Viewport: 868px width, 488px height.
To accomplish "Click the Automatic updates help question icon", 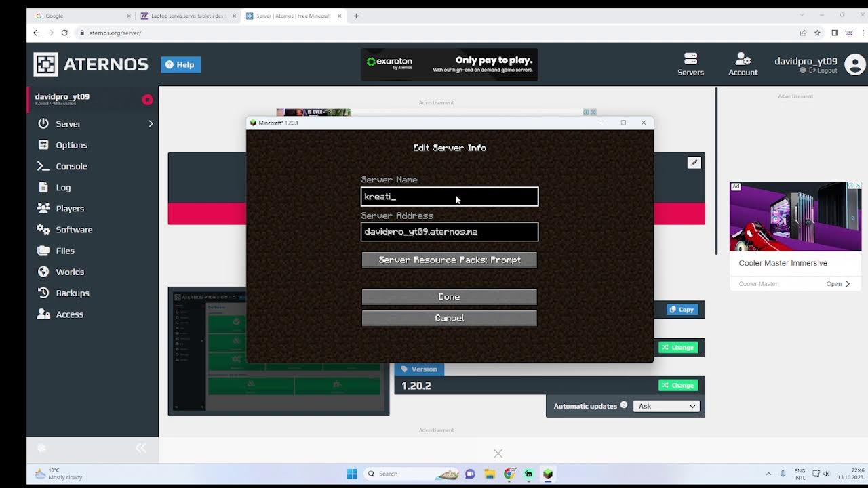I will pos(624,405).
